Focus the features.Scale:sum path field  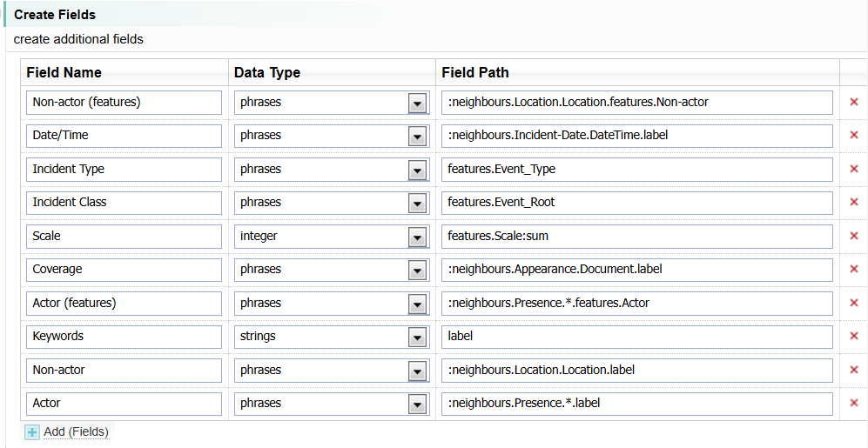[636, 237]
